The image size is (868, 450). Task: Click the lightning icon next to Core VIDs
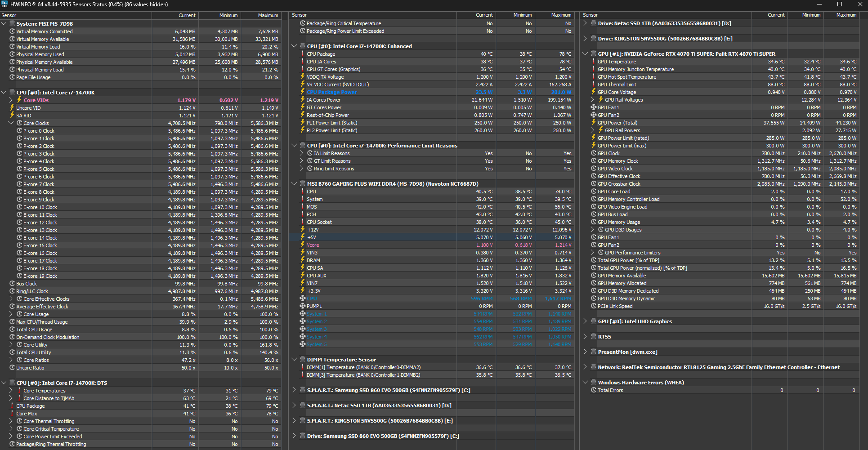pyautogui.click(x=19, y=100)
